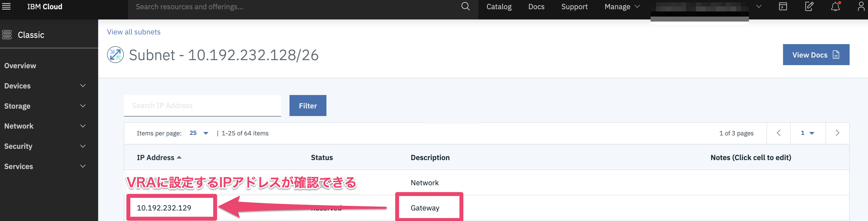
Task: Open the account switcher dropdown chevron
Action: pos(759,6)
